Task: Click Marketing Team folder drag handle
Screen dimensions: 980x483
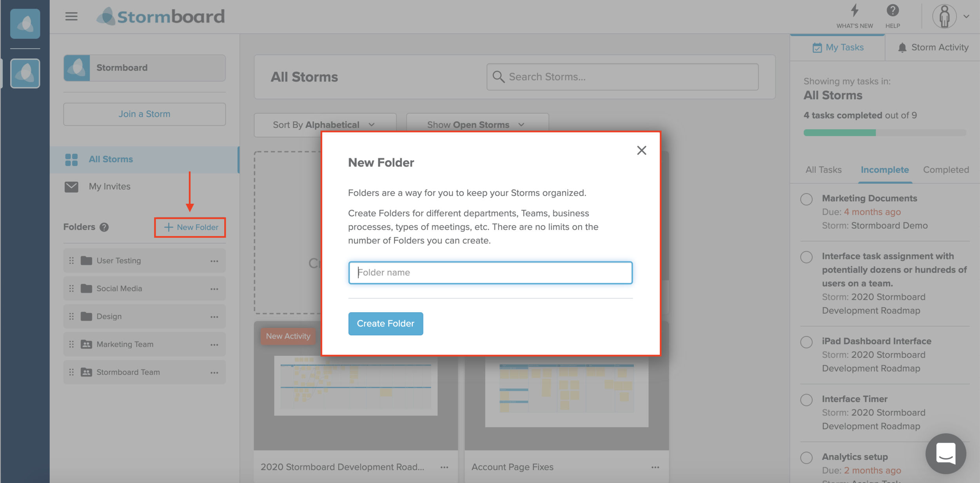Action: point(71,344)
